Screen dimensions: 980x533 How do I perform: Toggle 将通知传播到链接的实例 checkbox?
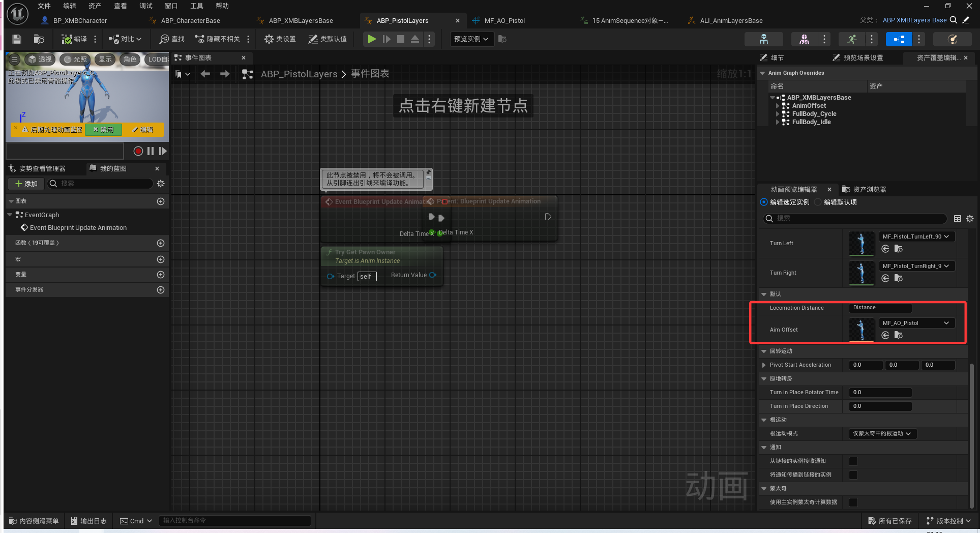(x=853, y=475)
